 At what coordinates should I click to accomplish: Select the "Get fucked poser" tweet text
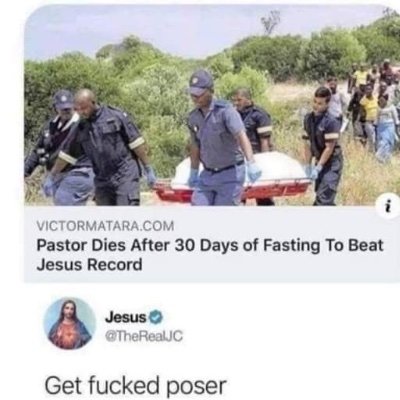click(x=135, y=386)
